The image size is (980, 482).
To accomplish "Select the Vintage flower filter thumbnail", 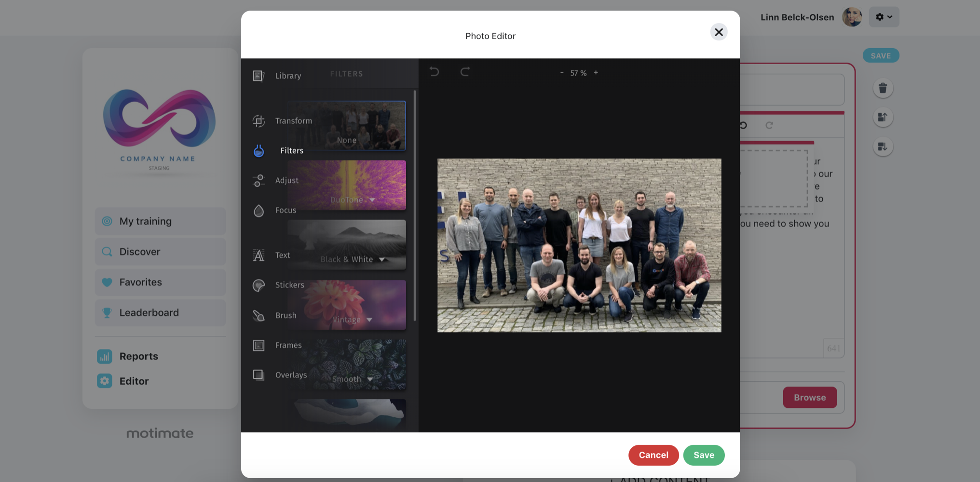I will [347, 305].
